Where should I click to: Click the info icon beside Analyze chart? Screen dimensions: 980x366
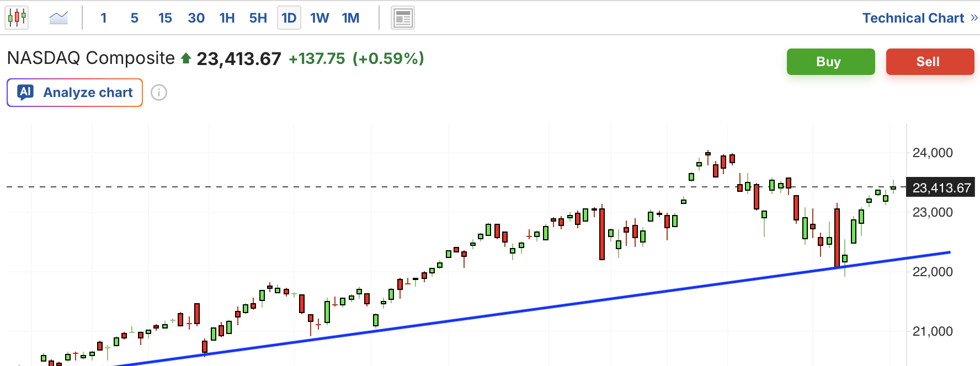tap(159, 93)
